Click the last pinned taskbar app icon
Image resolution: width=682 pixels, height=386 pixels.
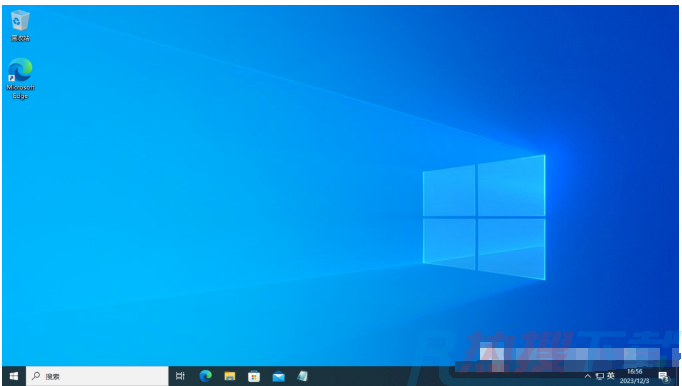click(x=303, y=376)
